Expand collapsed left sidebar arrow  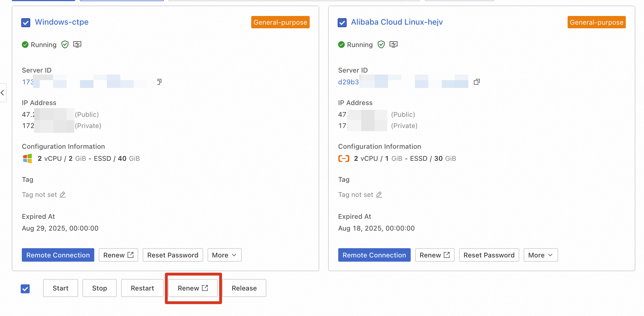click(x=3, y=93)
